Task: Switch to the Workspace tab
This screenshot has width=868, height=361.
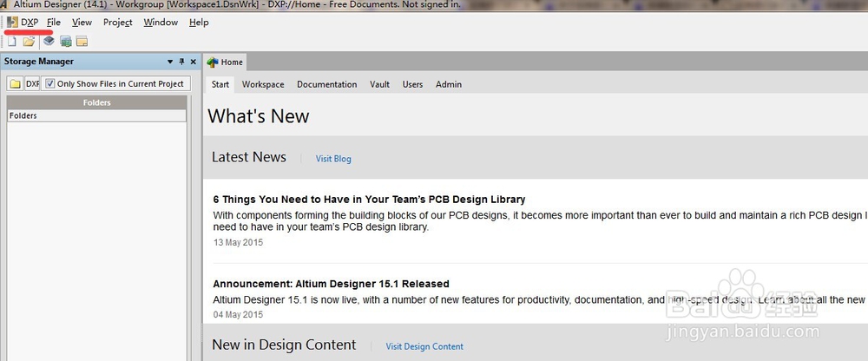Action: click(x=263, y=84)
